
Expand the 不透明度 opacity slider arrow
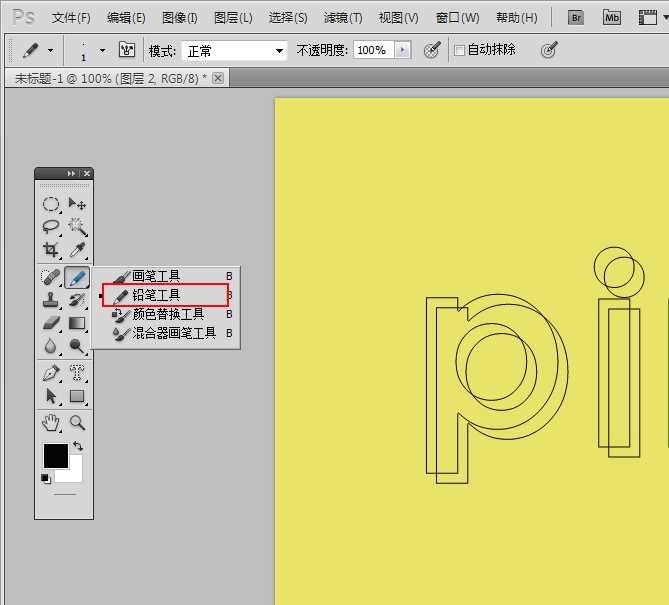click(x=402, y=50)
